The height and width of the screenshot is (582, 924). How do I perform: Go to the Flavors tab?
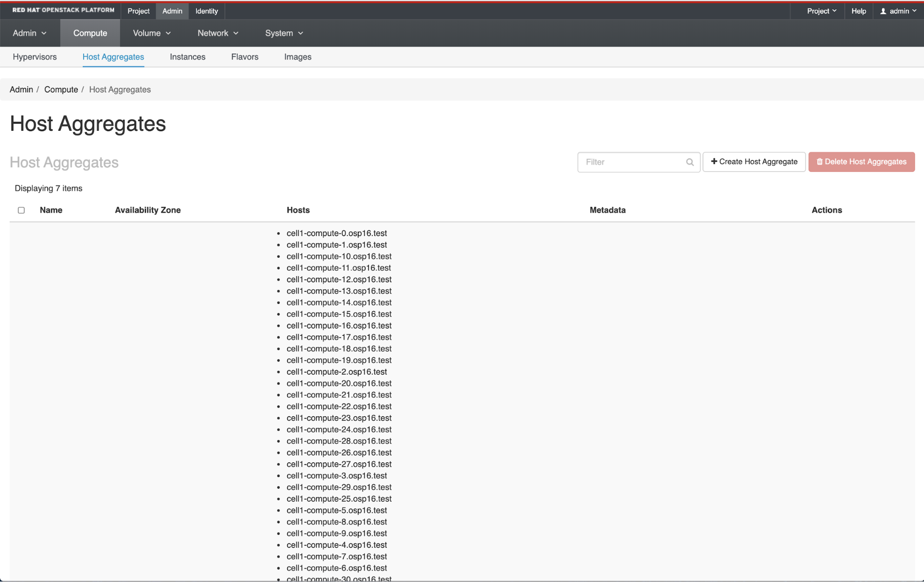(x=245, y=57)
